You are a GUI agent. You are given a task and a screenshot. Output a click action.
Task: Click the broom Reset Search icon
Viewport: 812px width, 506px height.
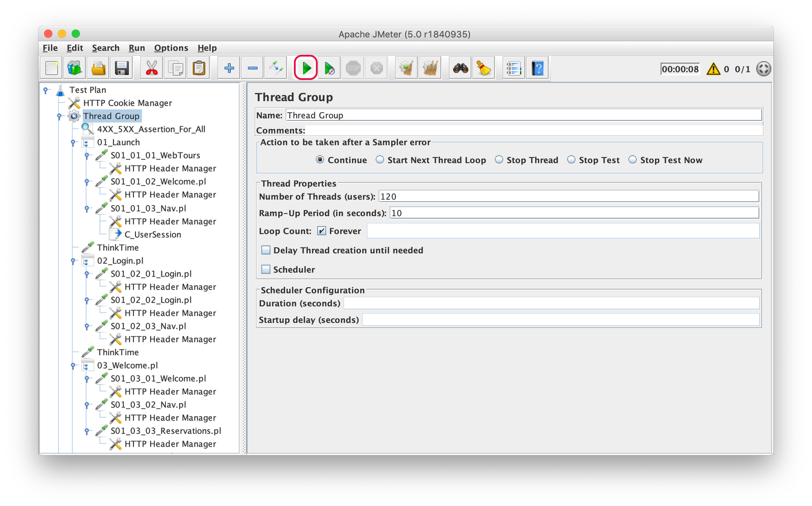[x=484, y=68]
